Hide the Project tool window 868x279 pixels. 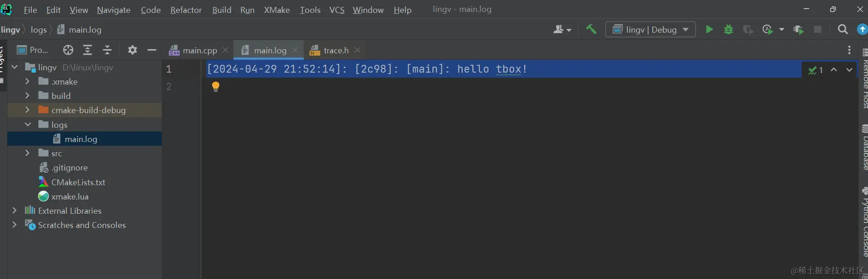(x=152, y=50)
